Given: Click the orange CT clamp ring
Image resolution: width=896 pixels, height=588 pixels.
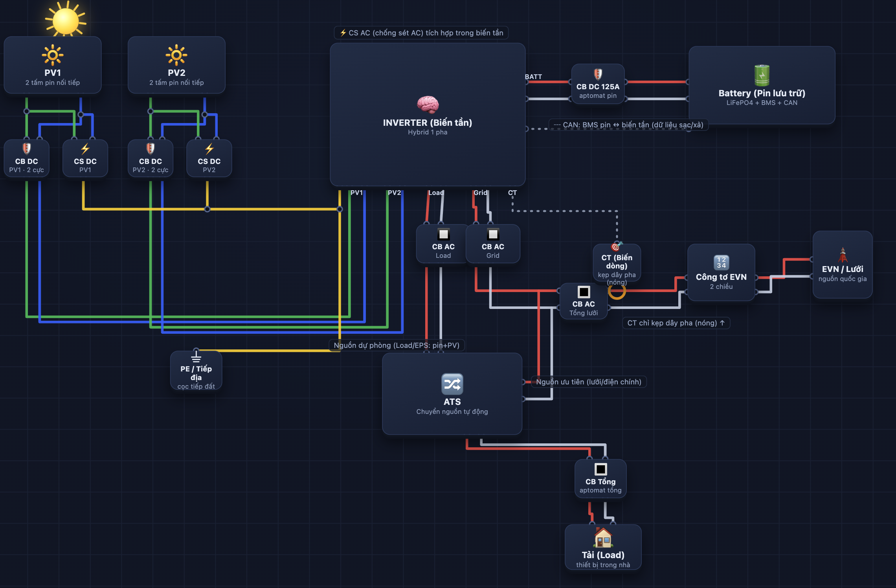Looking at the screenshot, I should [x=617, y=291].
